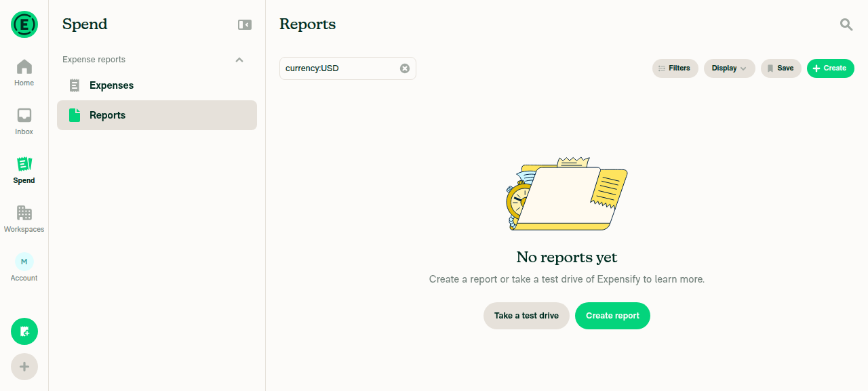Click Take a test drive

(x=526, y=316)
